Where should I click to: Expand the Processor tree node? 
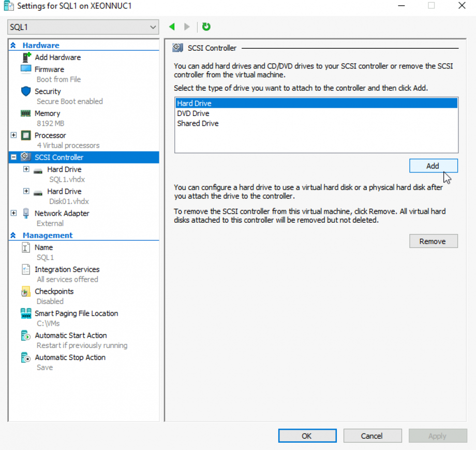coord(13,135)
